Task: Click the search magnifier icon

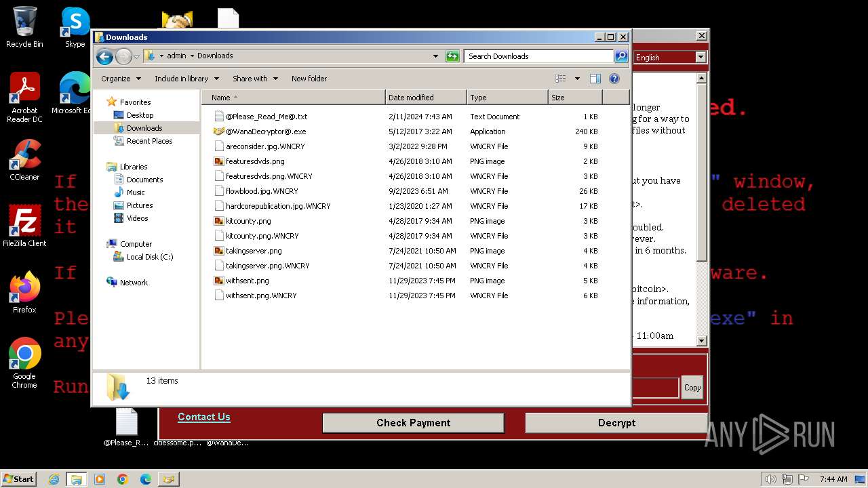Action: point(620,56)
